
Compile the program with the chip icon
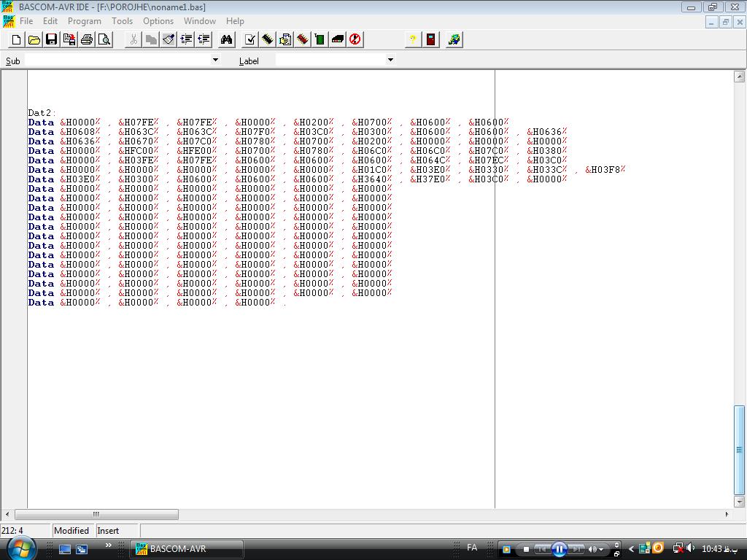pyautogui.click(x=268, y=39)
